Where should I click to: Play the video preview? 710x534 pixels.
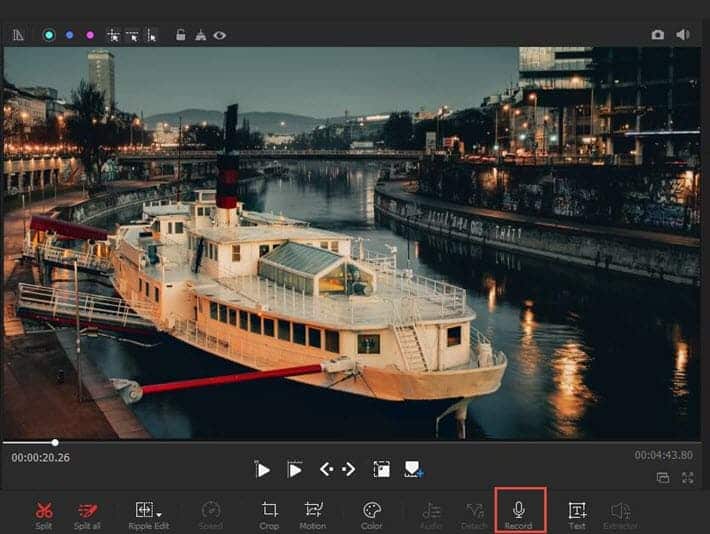[x=262, y=469]
